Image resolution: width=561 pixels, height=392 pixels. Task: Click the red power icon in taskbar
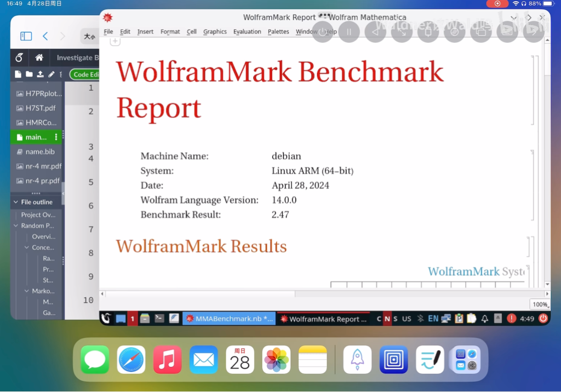(543, 319)
